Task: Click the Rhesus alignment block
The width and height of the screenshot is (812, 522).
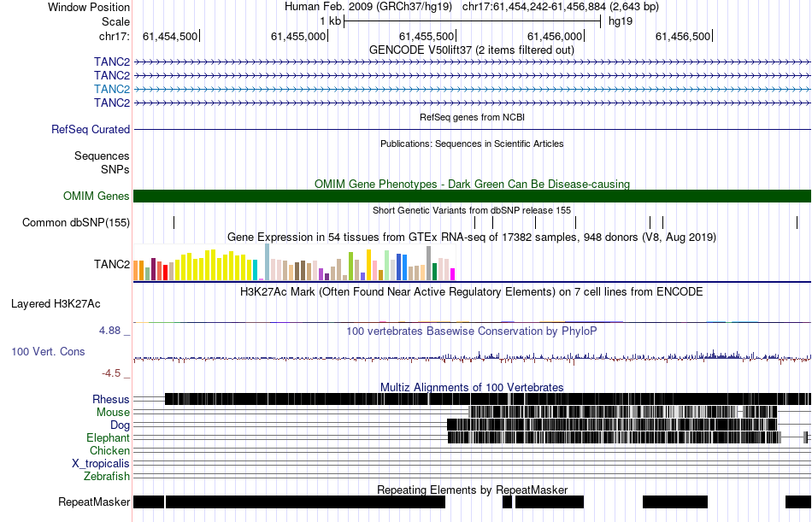Action: [488, 399]
